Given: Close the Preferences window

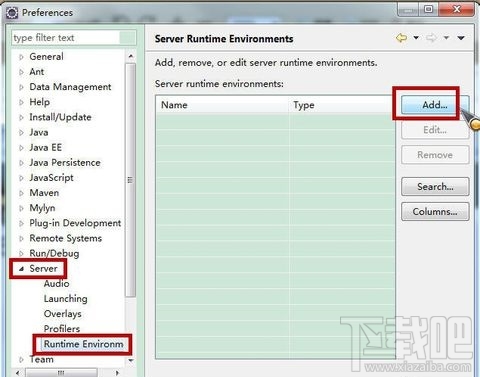Looking at the screenshot, I should 457,9.
